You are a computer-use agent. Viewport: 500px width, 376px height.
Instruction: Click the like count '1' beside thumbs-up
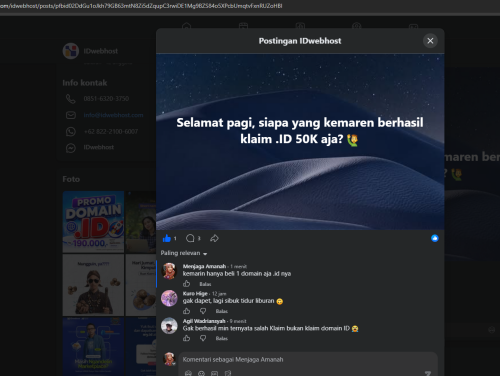175,238
